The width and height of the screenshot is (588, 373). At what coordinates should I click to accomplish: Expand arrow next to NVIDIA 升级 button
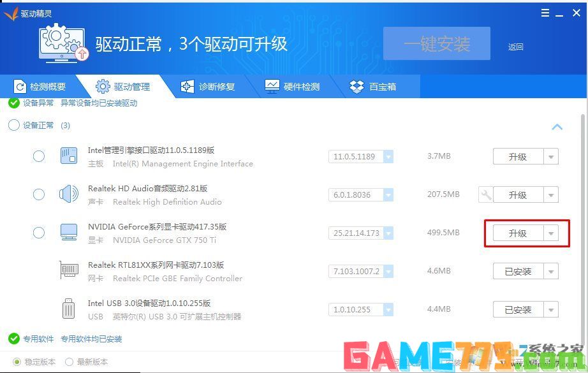[x=551, y=233]
